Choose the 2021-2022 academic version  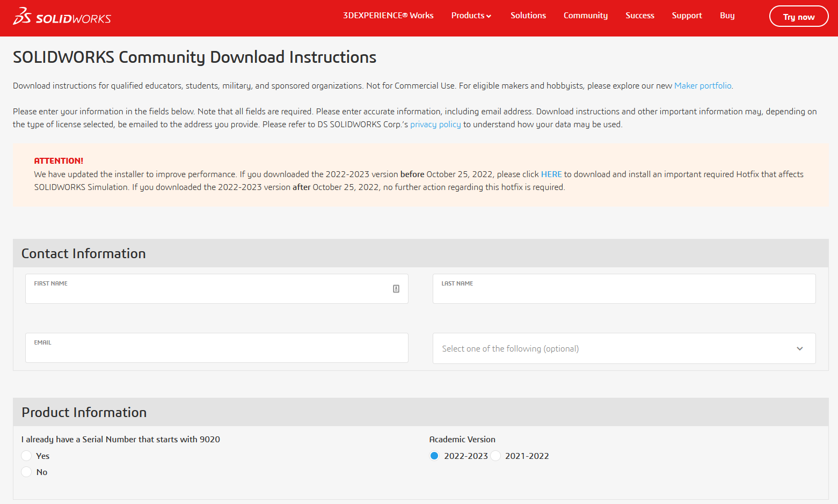[x=495, y=456]
